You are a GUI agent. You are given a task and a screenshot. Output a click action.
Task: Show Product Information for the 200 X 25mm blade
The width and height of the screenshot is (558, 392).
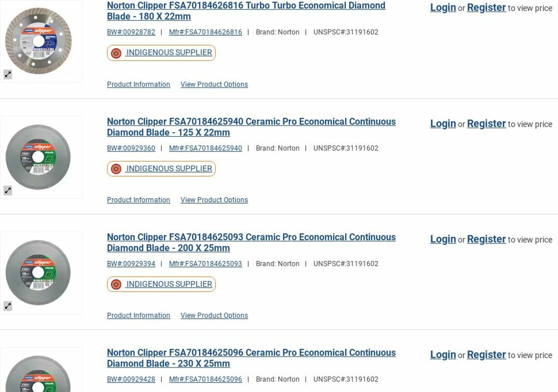138,315
